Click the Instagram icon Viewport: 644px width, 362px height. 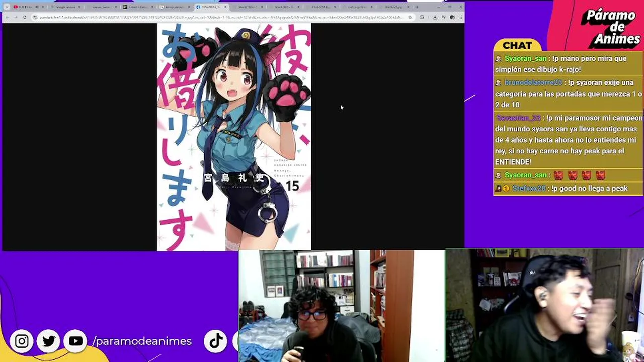coord(22,341)
